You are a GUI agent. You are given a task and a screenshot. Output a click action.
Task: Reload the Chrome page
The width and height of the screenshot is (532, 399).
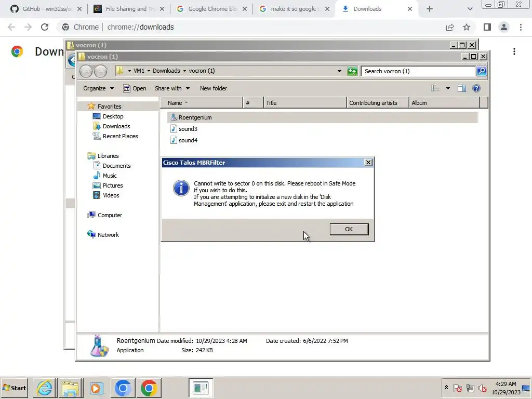click(45, 27)
